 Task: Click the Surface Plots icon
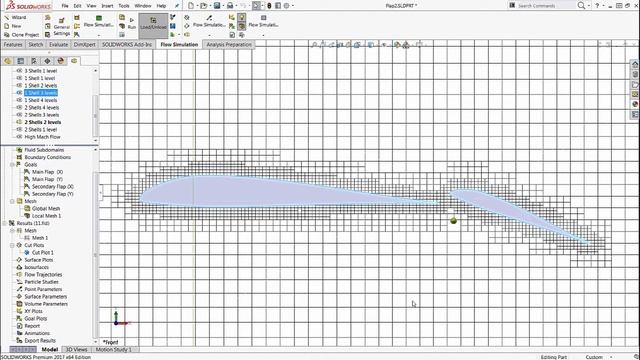point(19,260)
